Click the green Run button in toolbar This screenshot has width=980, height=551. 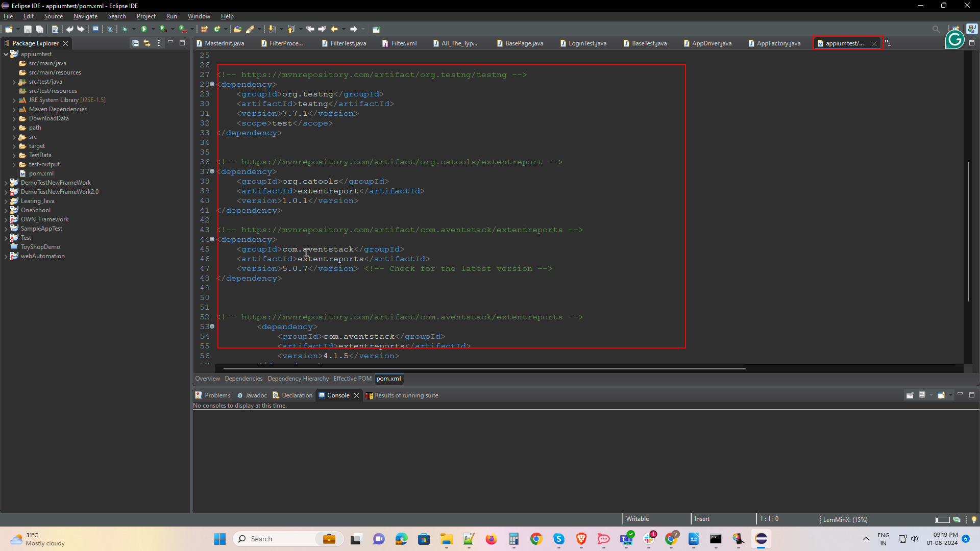tap(144, 29)
